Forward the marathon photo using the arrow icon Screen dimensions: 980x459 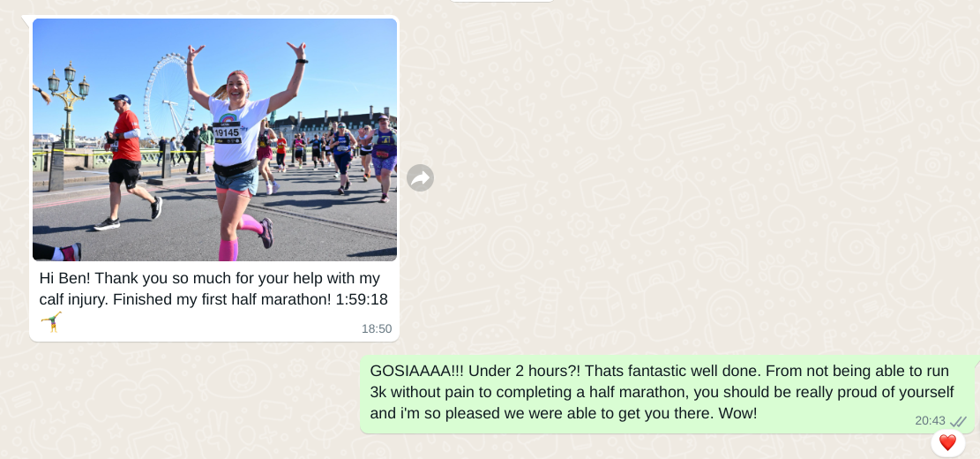[x=420, y=178]
